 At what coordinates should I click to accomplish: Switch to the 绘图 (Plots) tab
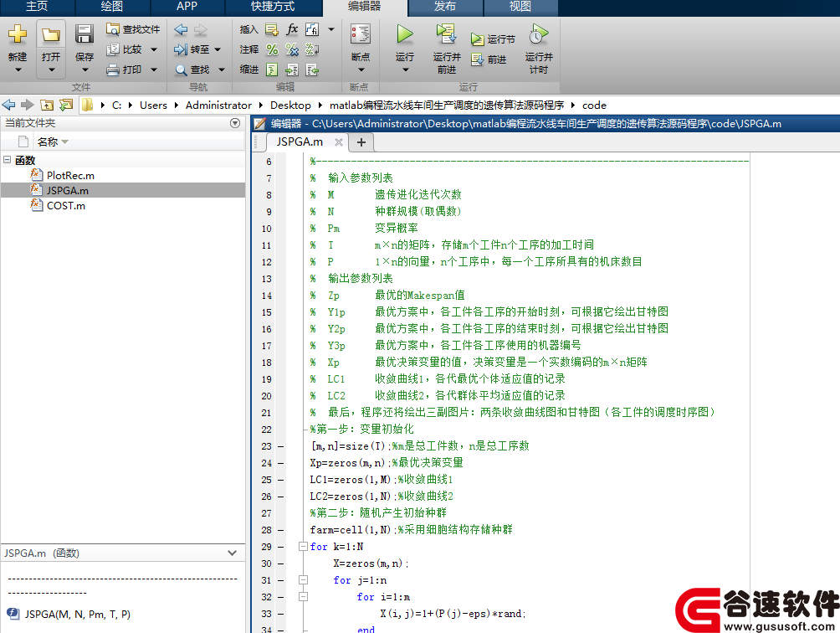click(x=112, y=7)
